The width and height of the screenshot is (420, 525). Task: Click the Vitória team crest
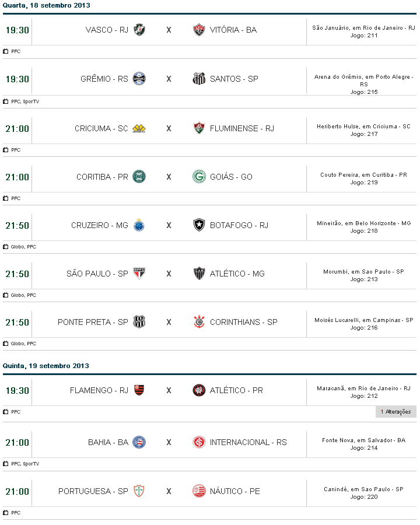199,30
